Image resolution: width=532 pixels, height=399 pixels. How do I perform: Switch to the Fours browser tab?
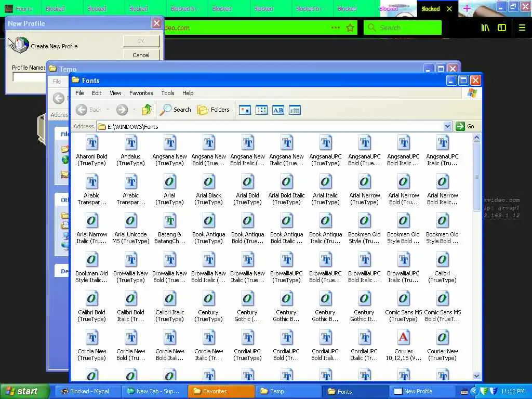click(20, 8)
